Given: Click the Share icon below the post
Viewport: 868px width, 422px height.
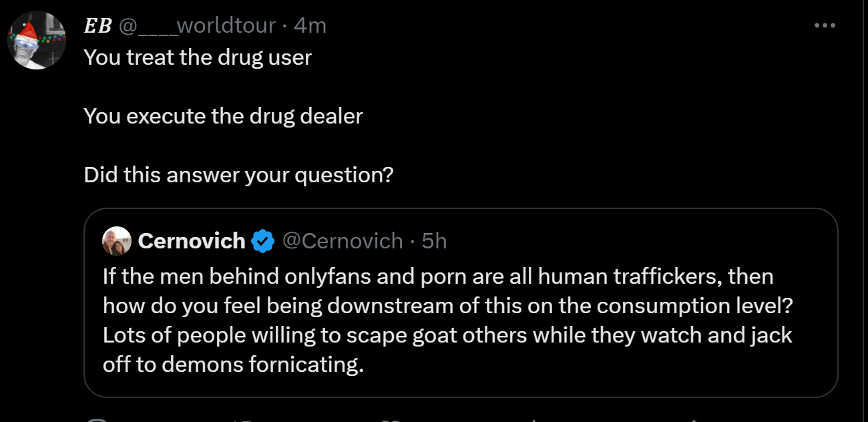Looking at the screenshot, I should (x=694, y=419).
